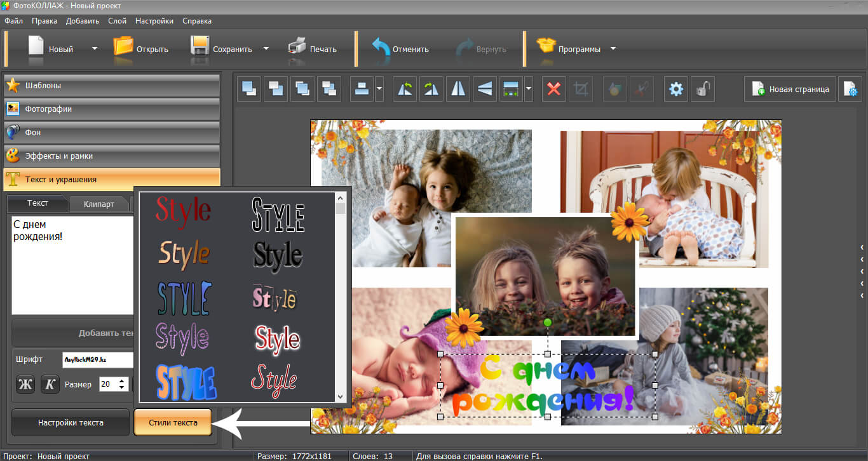
Task: Select the orange gradient Style preset
Action: [x=184, y=253]
